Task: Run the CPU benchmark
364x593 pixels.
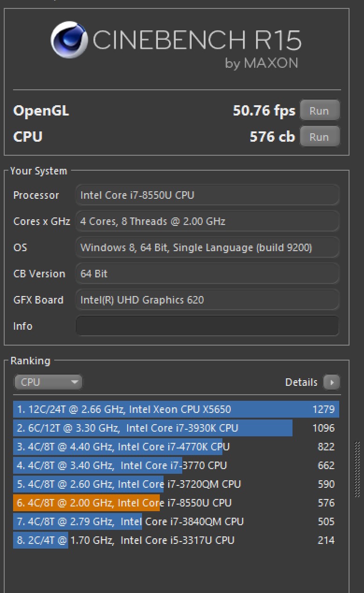Action: tap(319, 137)
